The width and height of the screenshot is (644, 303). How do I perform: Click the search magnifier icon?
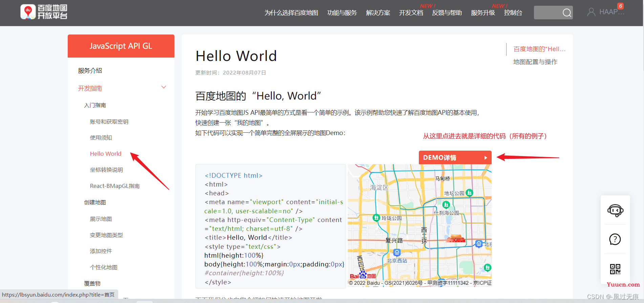coord(567,13)
